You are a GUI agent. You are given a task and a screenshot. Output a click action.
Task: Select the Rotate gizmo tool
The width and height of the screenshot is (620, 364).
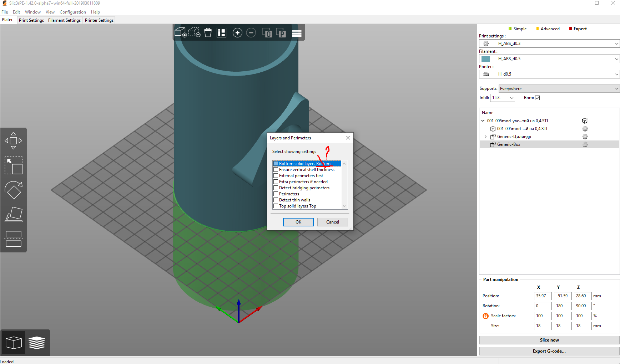tap(13, 190)
